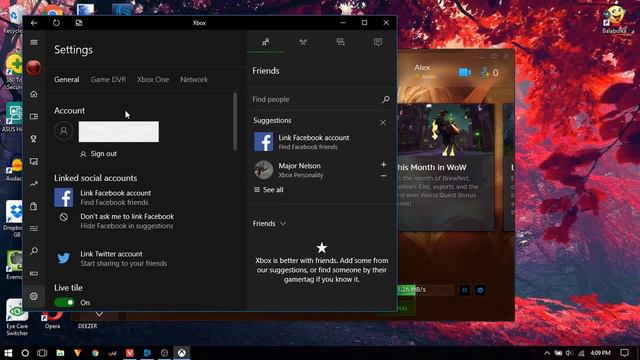Open the Settings gear in sidebar
The height and width of the screenshot is (360, 640).
click(x=34, y=296)
